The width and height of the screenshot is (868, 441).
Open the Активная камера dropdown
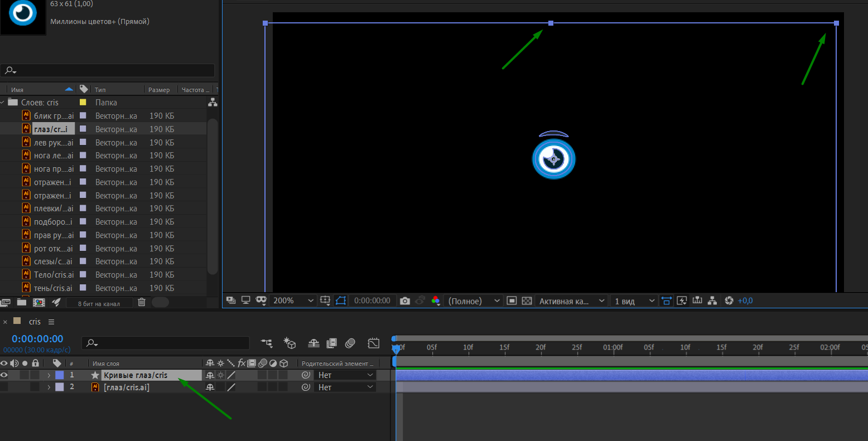point(571,301)
